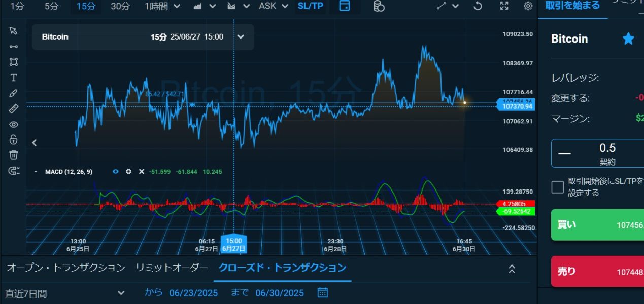
Task: Click the レバレッジ: label
Action: (x=575, y=78)
